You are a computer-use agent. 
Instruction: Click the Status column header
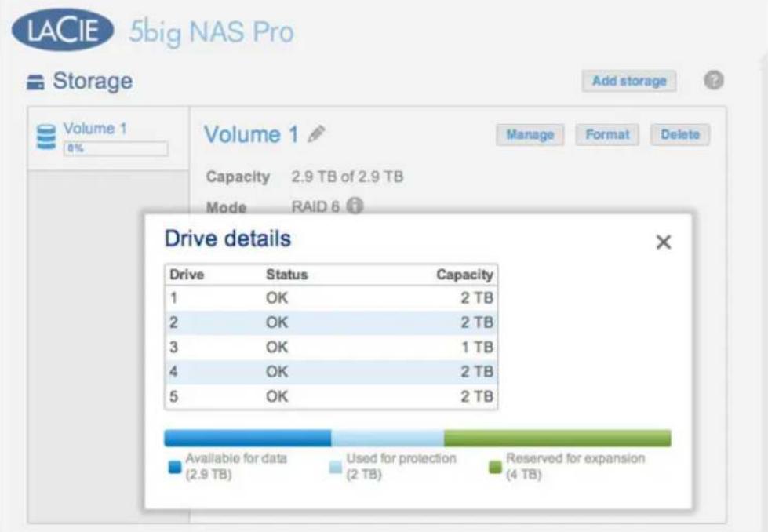(286, 275)
